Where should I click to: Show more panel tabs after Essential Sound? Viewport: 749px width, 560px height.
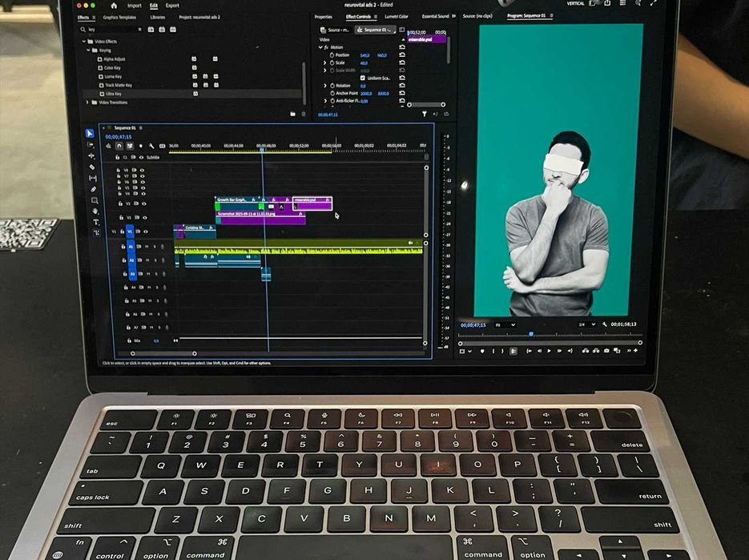[453, 16]
